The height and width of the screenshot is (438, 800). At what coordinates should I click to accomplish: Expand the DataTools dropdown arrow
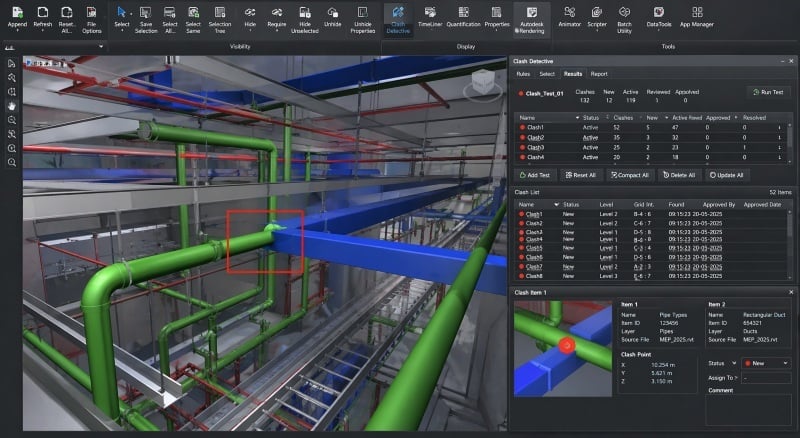point(659,31)
